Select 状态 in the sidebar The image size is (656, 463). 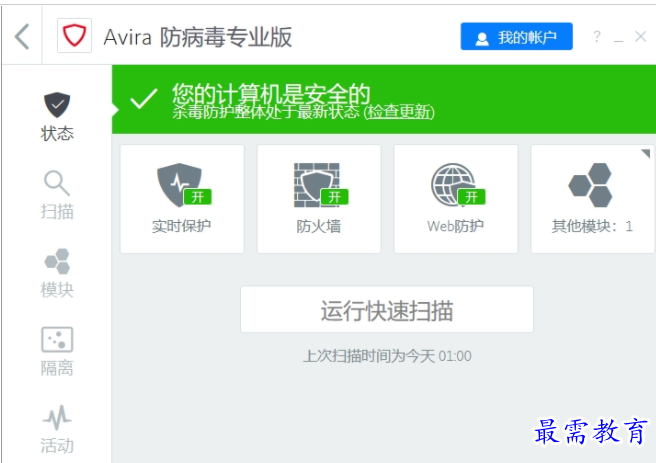click(x=57, y=117)
